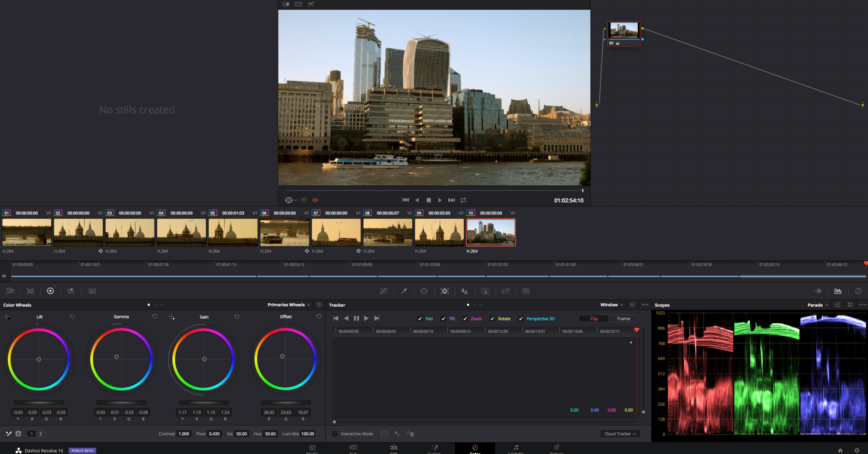Reset the Lift color wheel

click(x=72, y=317)
